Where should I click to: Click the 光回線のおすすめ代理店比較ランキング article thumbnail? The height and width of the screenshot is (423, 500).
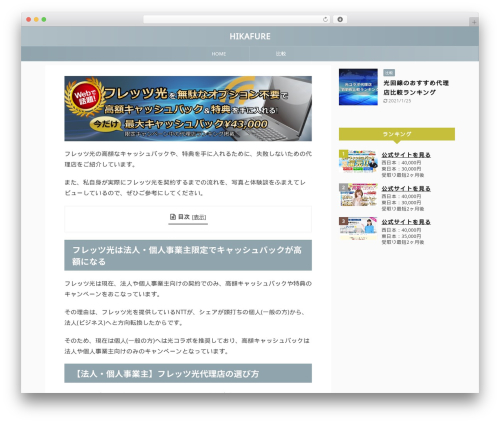pos(358,87)
